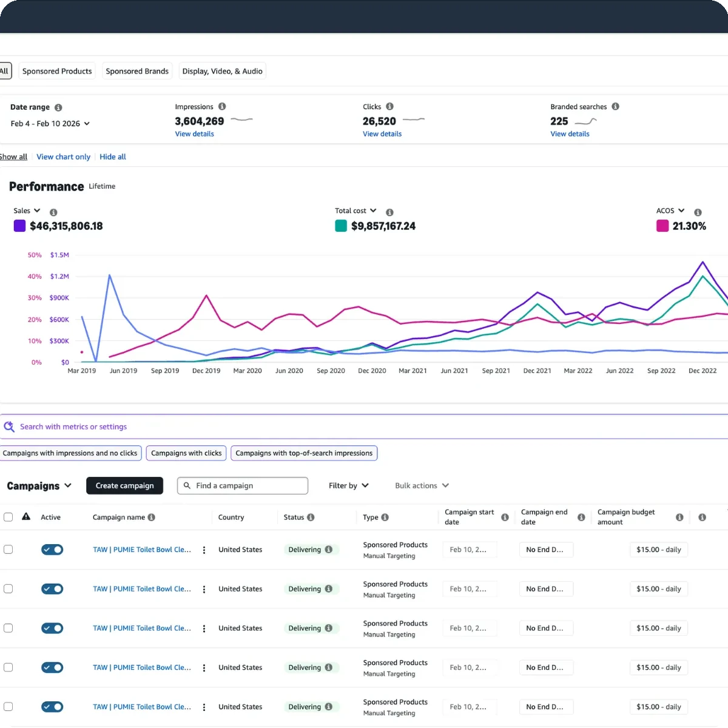Open the Filter by dropdown
This screenshot has height=728, width=728.
[349, 485]
